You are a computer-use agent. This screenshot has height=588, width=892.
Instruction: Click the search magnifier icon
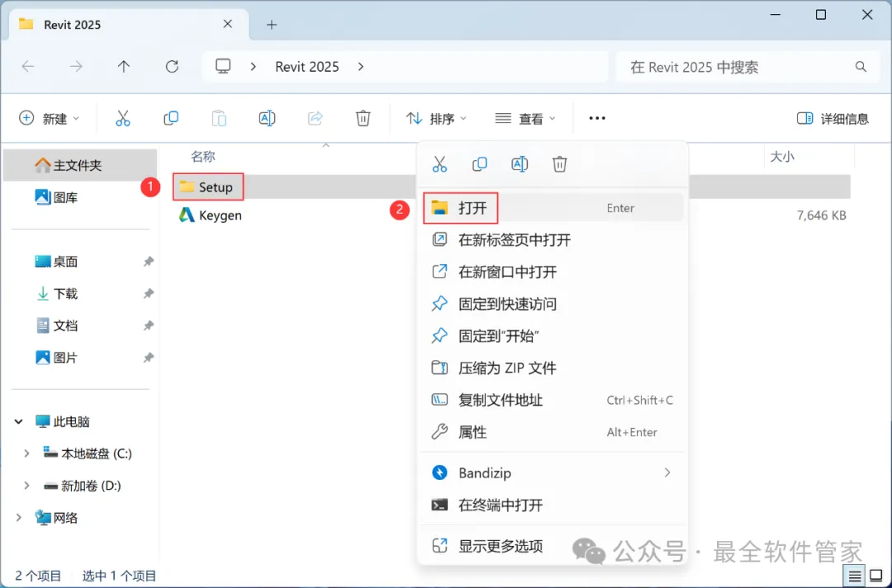tap(861, 67)
